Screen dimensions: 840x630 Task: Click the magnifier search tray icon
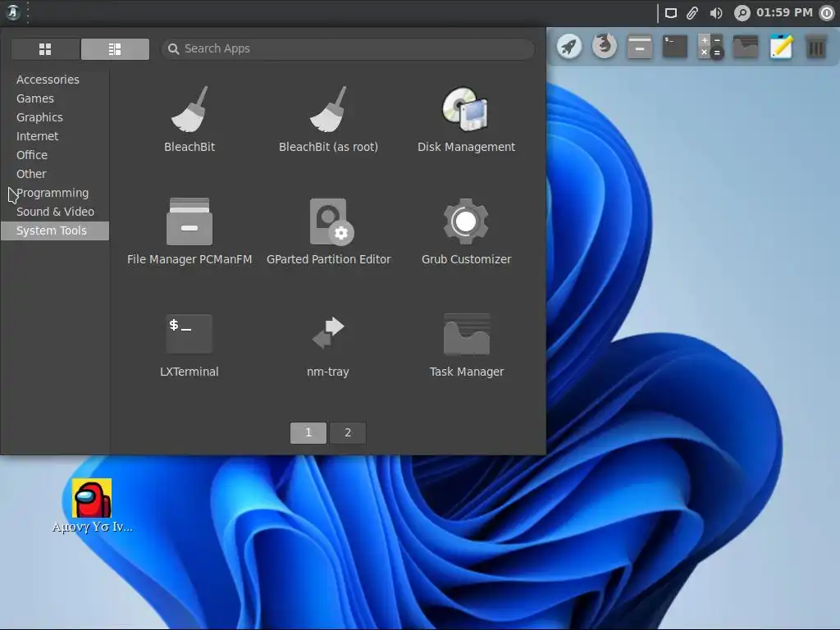(x=742, y=13)
